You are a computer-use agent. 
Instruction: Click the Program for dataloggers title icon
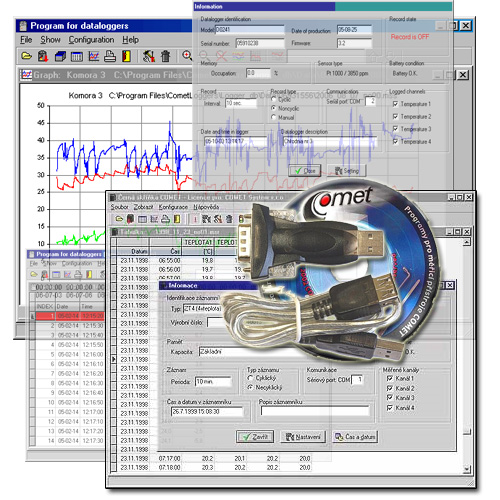tap(23, 26)
